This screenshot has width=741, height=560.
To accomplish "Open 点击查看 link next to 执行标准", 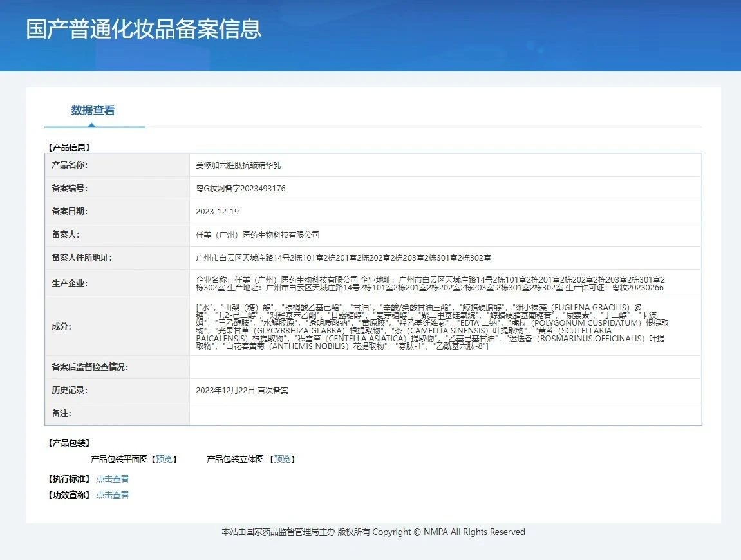I will [113, 479].
